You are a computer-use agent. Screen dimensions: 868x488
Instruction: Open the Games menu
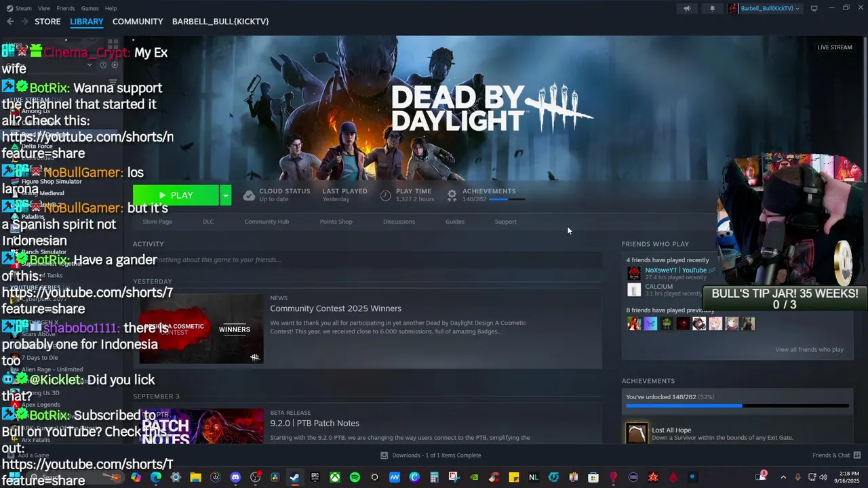click(x=90, y=8)
